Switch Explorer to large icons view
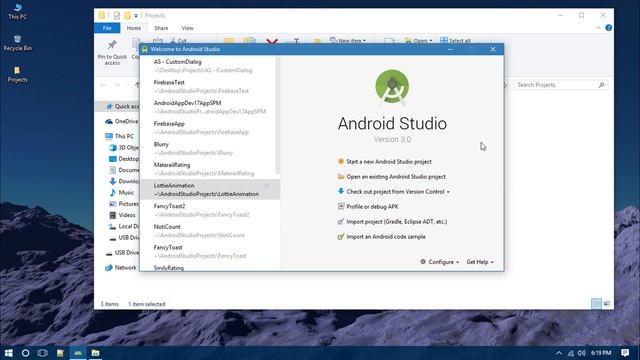This screenshot has height=360, width=640. point(607,304)
